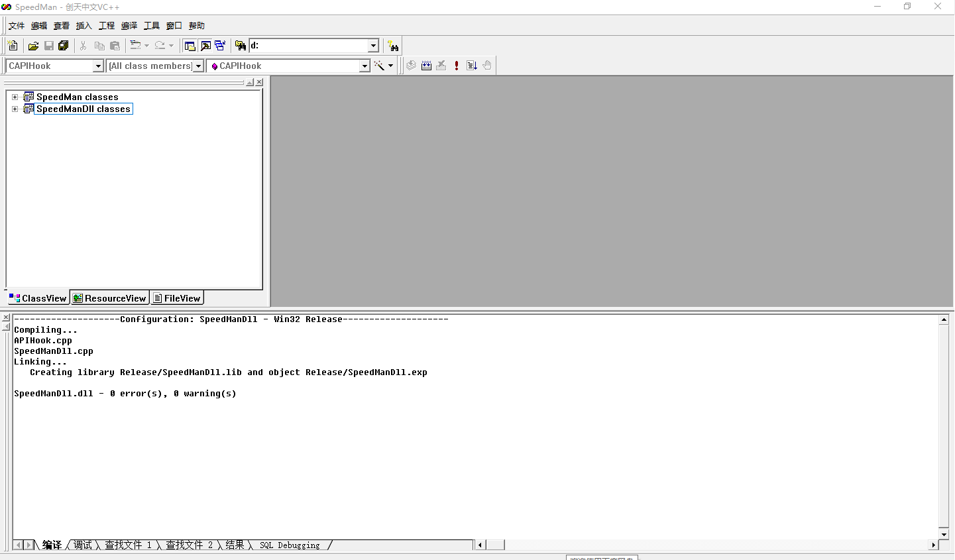Open the Window List icon
Image resolution: width=955 pixels, height=560 pixels.
220,46
